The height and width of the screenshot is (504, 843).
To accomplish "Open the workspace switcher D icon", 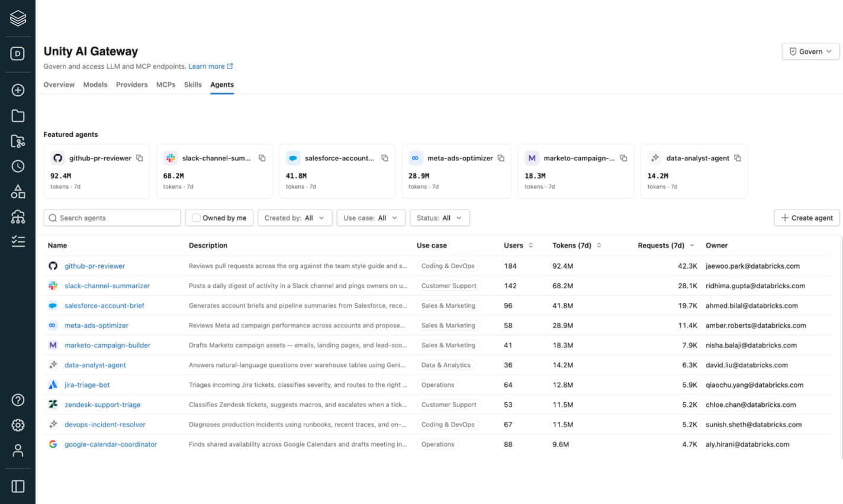I will (18, 54).
